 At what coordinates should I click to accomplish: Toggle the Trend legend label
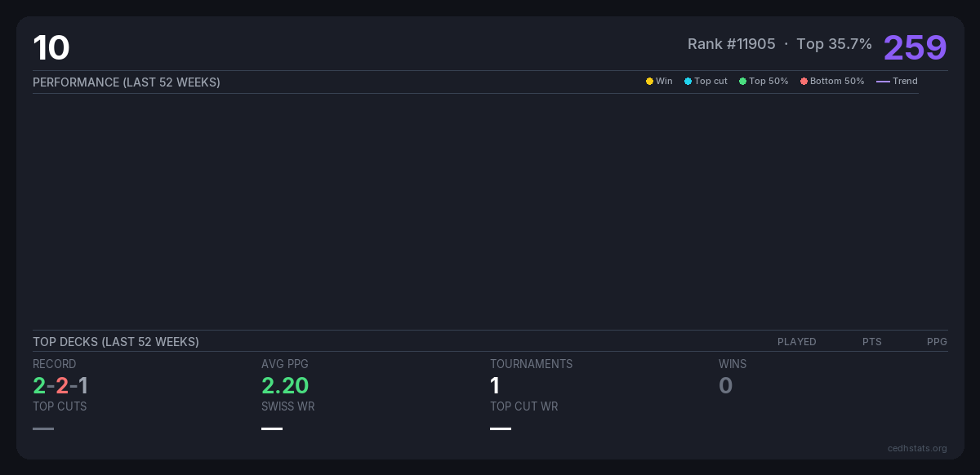905,82
